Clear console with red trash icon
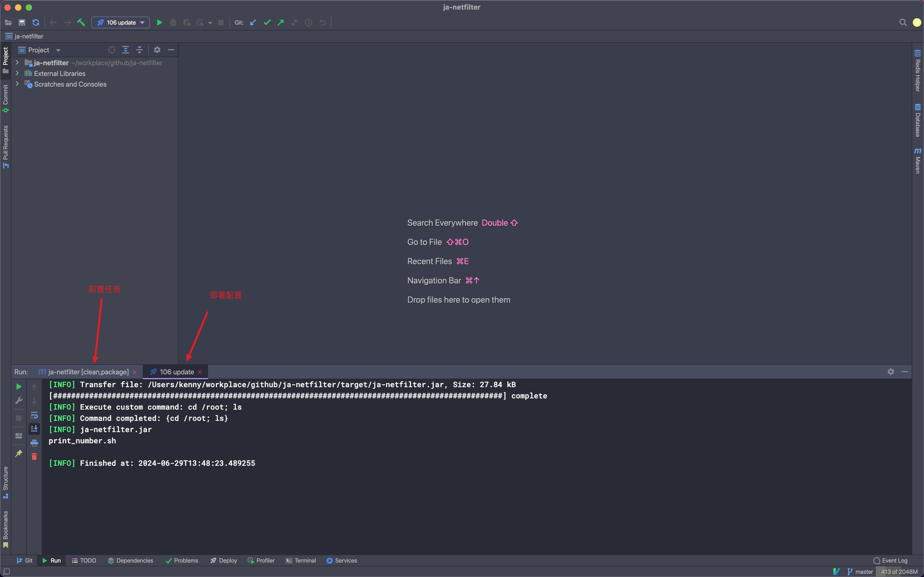This screenshot has height=577, width=924. 34,456
